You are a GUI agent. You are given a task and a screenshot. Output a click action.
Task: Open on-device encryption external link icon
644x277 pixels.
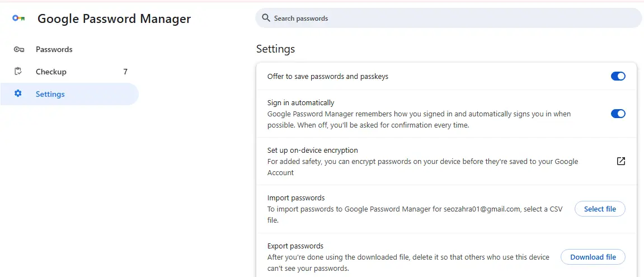pyautogui.click(x=621, y=161)
